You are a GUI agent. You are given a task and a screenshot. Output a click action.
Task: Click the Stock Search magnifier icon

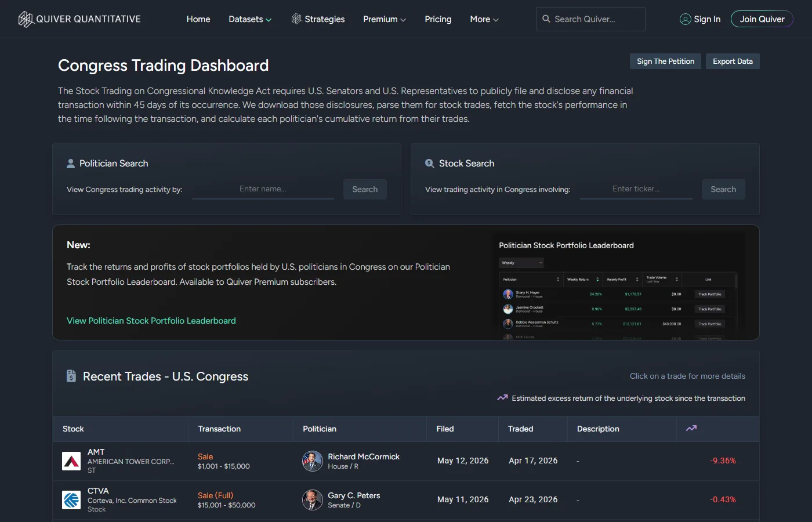(430, 164)
